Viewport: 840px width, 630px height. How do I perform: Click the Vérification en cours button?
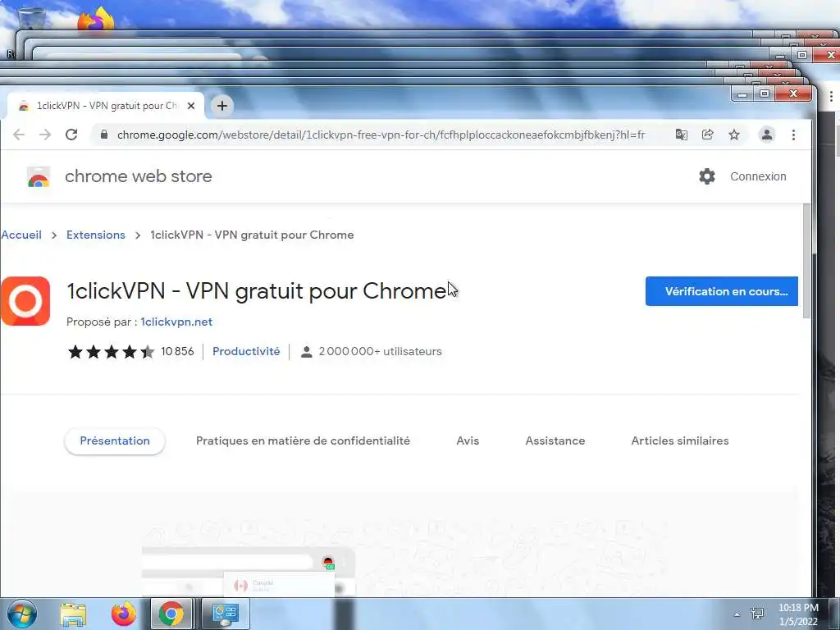tap(721, 291)
